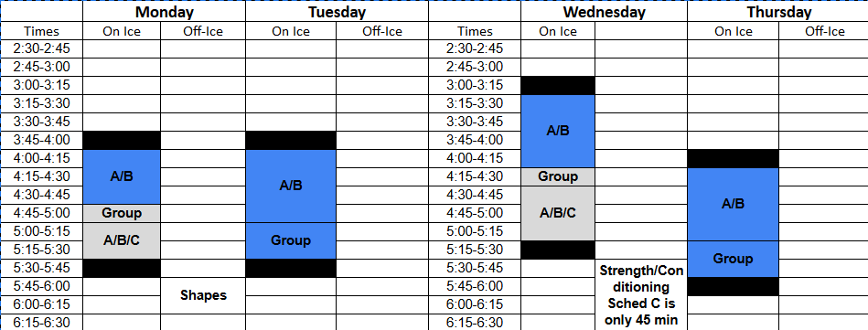Click Monday's gray A/B/C block
Image resolution: width=868 pixels, height=330 pixels.
pos(122,240)
